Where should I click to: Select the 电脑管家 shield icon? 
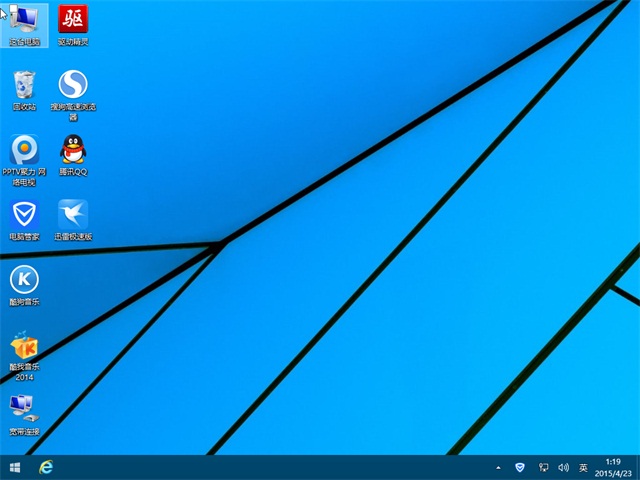pos(25,214)
